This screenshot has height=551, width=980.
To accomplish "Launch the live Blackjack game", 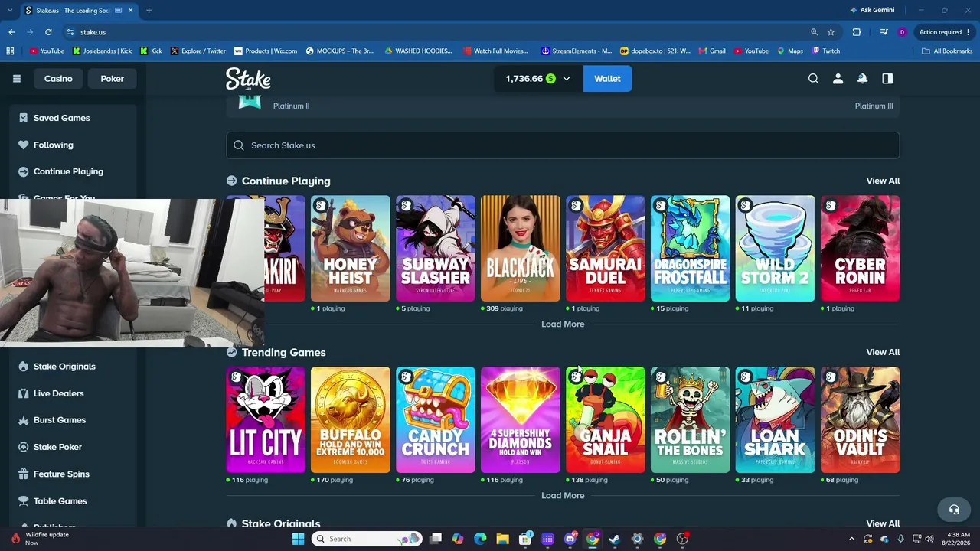I will [520, 248].
